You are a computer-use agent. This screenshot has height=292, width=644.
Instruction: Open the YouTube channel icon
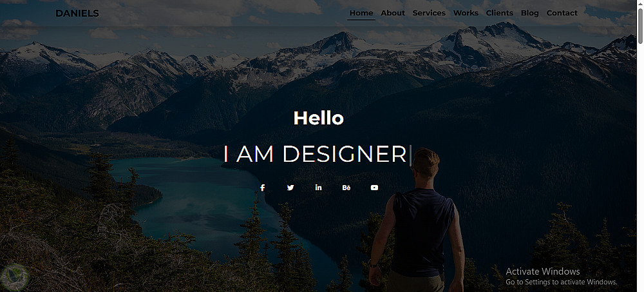[374, 188]
